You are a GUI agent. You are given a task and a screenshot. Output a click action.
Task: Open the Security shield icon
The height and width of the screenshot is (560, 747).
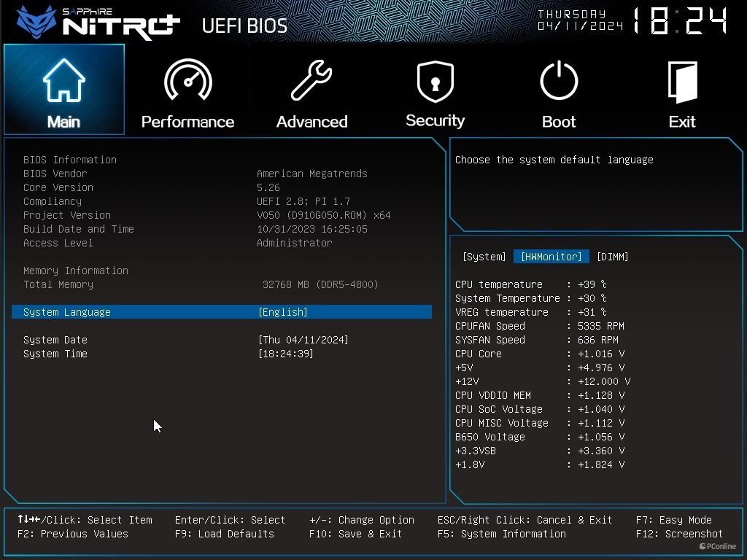[x=435, y=80]
